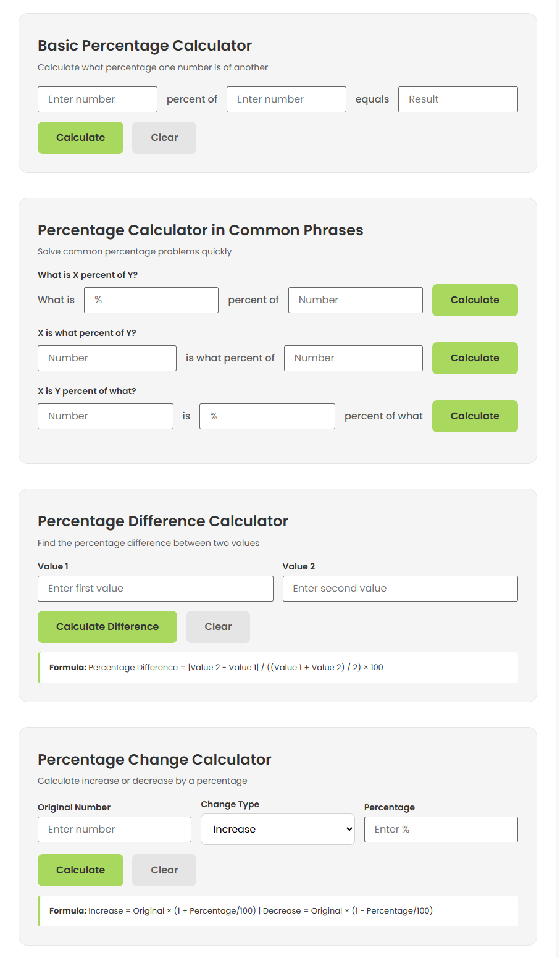Click the % field next to 'What is'

pos(151,300)
